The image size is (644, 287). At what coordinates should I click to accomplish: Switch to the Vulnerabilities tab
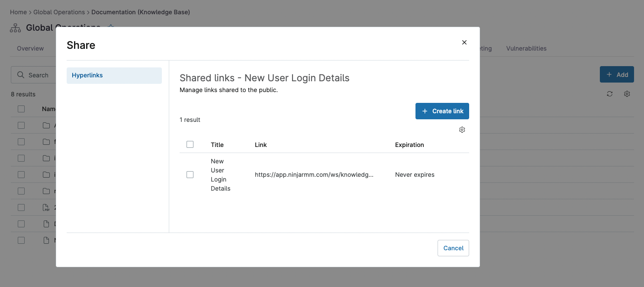526,48
